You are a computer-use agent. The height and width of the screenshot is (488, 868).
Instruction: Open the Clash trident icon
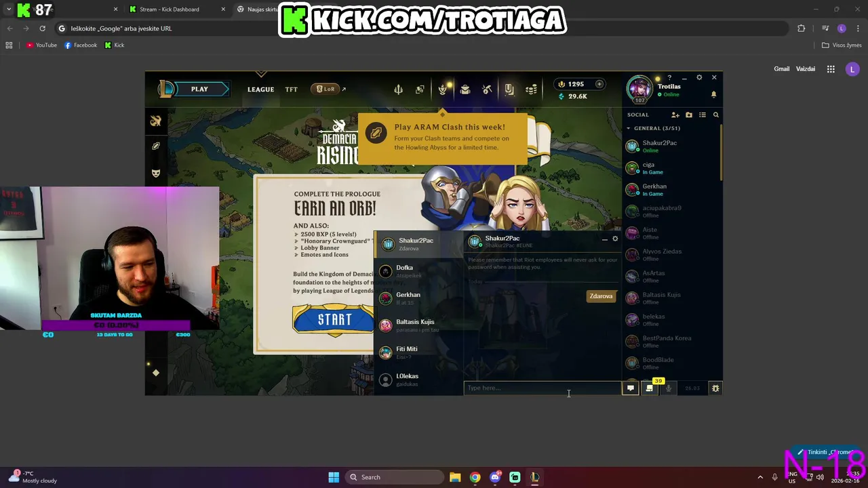(398, 89)
